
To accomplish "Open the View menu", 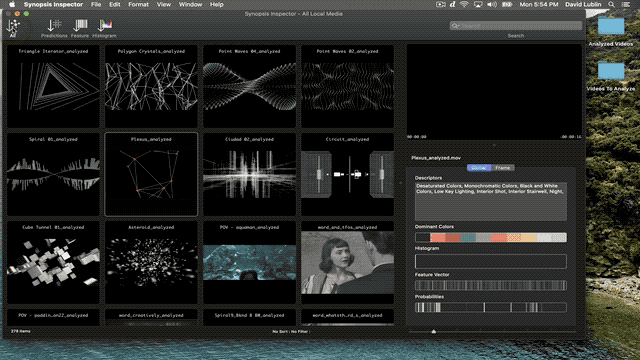I will click(x=164, y=4).
